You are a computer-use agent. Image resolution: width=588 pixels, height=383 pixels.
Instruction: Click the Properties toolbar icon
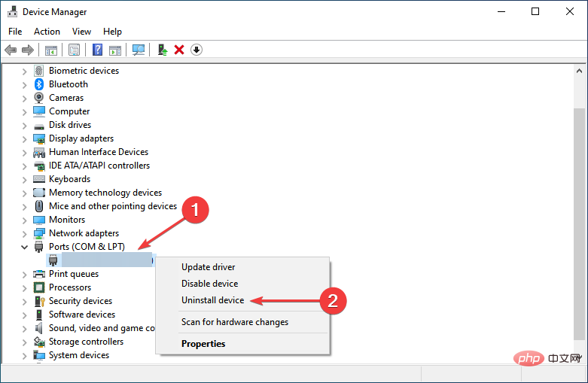click(x=74, y=50)
